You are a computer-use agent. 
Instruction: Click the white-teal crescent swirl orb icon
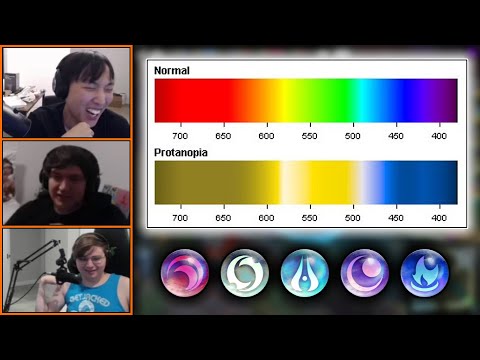(245, 273)
